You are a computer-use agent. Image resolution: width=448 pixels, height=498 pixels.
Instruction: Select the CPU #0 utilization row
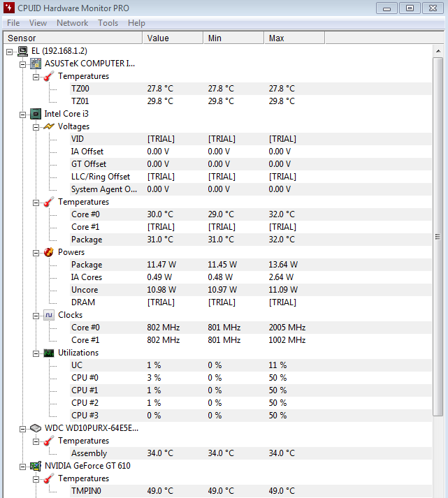point(251,378)
